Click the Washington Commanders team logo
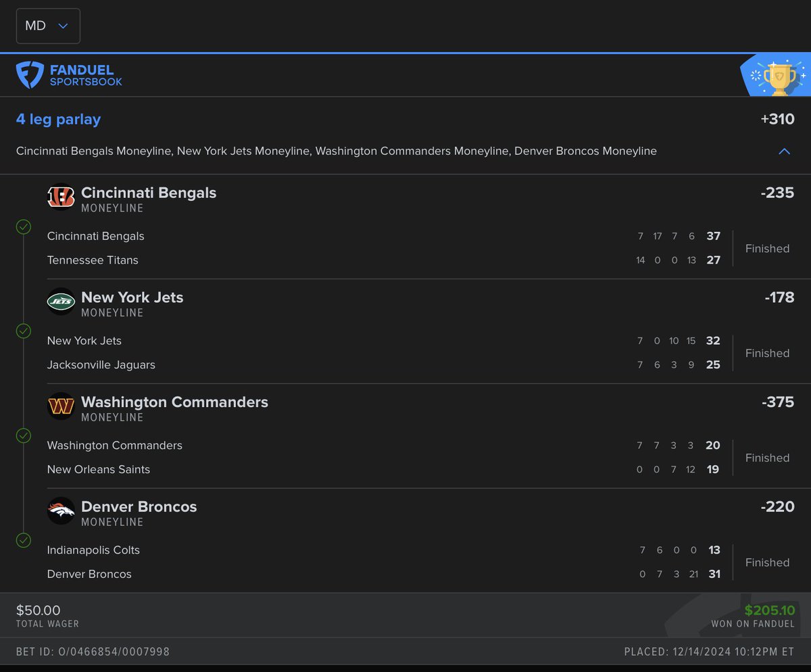811x672 pixels. tap(61, 406)
